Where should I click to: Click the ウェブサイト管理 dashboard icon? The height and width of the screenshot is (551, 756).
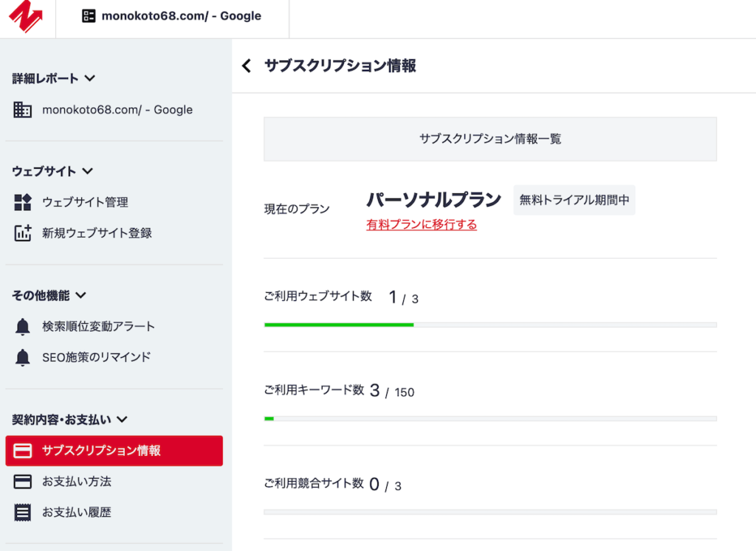(x=23, y=202)
